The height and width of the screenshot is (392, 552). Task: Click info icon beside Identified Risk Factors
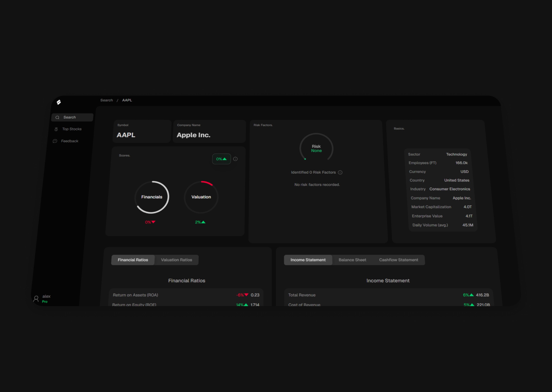pyautogui.click(x=340, y=173)
